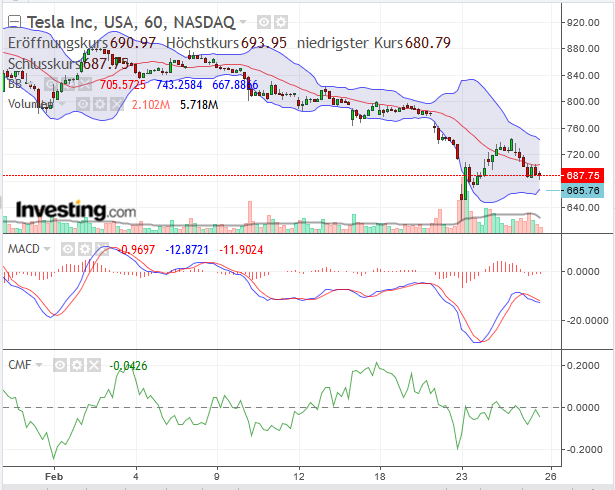Click 800.00 on the price axis
Viewport: 615px width, 490px height.
583,102
